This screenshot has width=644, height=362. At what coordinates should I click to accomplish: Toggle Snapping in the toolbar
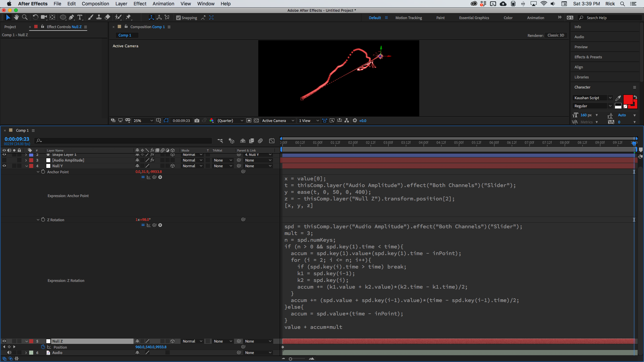[178, 17]
